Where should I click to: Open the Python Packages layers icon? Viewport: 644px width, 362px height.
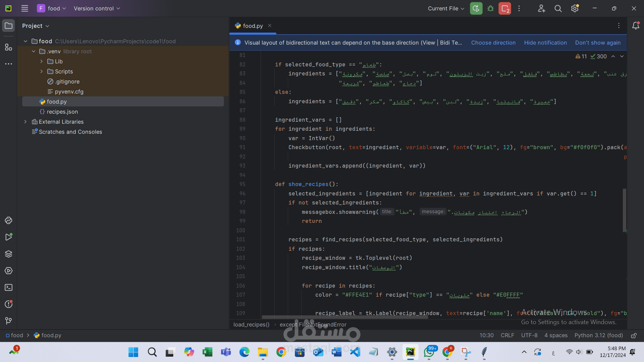pyautogui.click(x=8, y=254)
